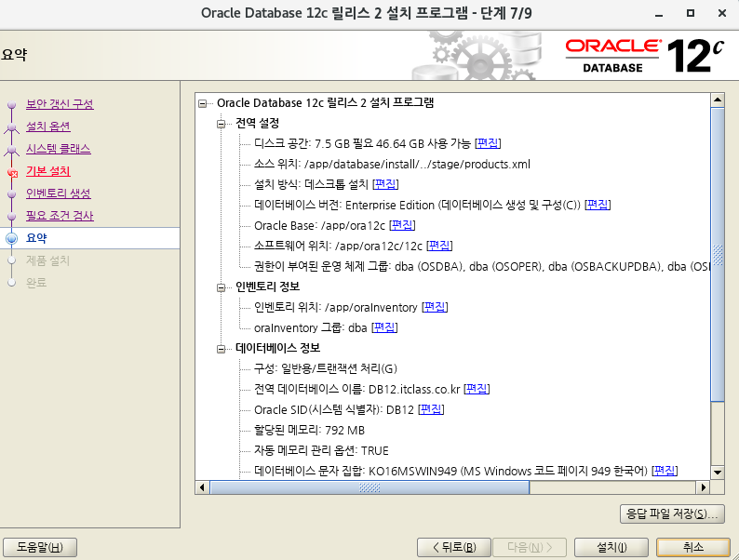Collapse the 인벤토리 정보 section

point(221,287)
